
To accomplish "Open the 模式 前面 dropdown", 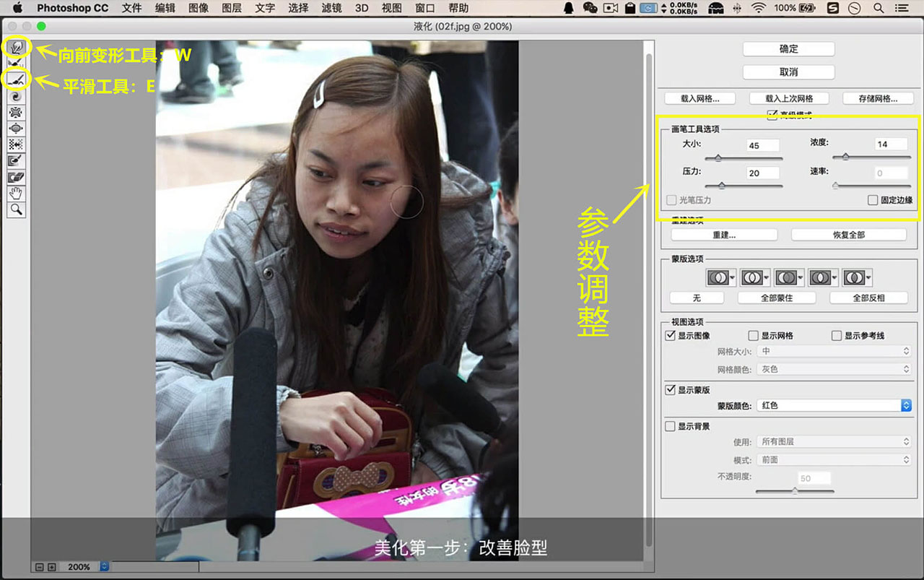I will [835, 459].
